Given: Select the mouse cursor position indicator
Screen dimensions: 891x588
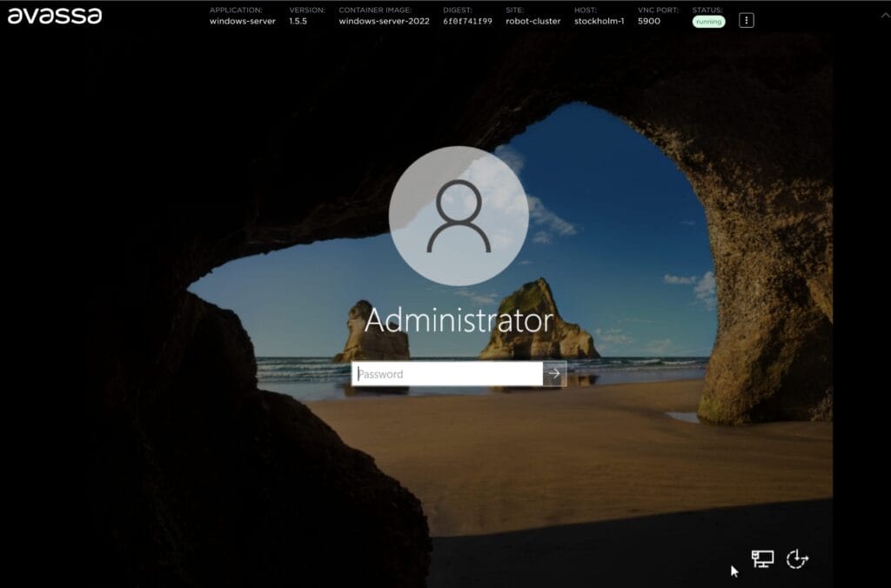Looking at the screenshot, I should point(734,571).
